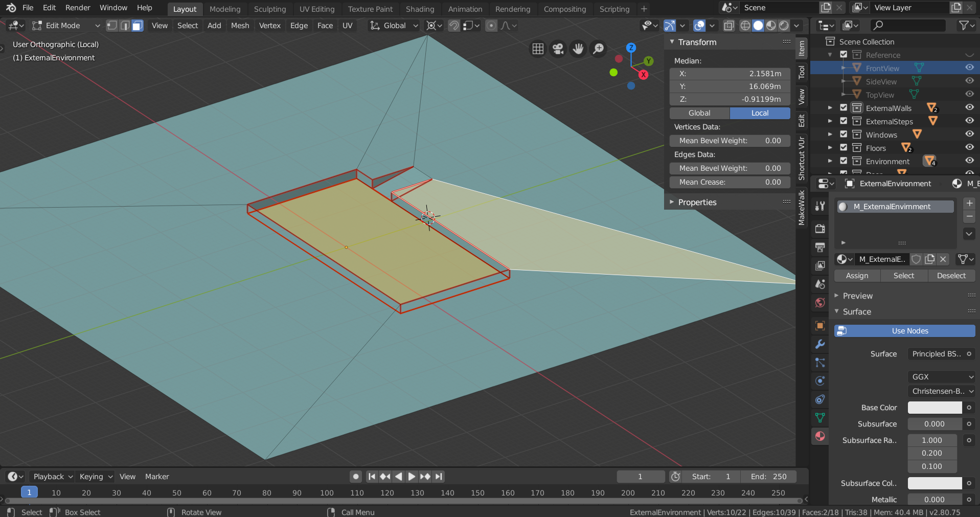Open the Material properties tab icon
The height and width of the screenshot is (517, 980).
pos(820,436)
